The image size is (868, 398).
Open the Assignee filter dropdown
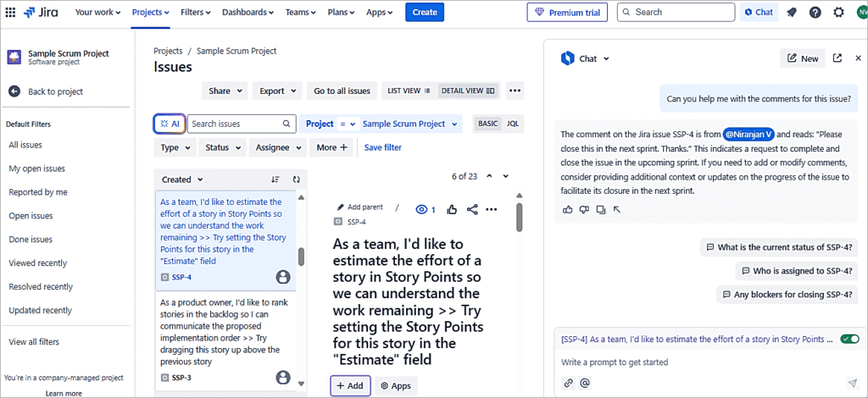[278, 147]
